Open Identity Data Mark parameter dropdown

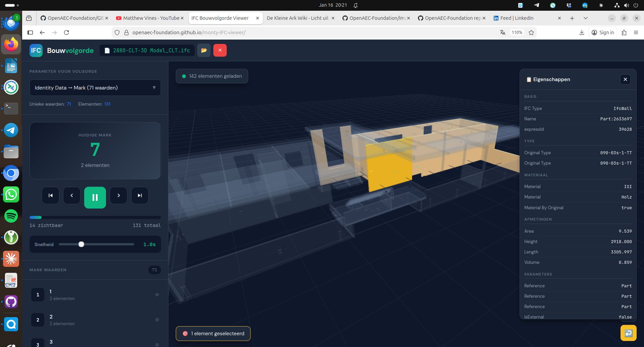(95, 88)
